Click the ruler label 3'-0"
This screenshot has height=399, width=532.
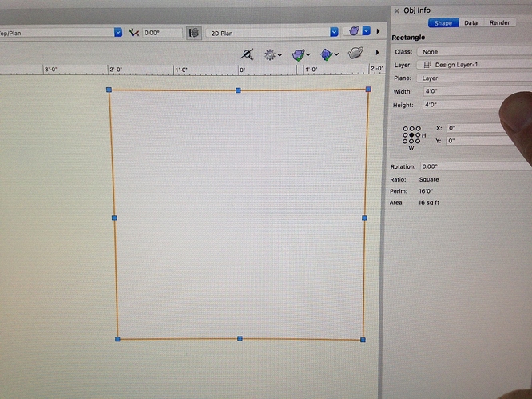click(51, 70)
